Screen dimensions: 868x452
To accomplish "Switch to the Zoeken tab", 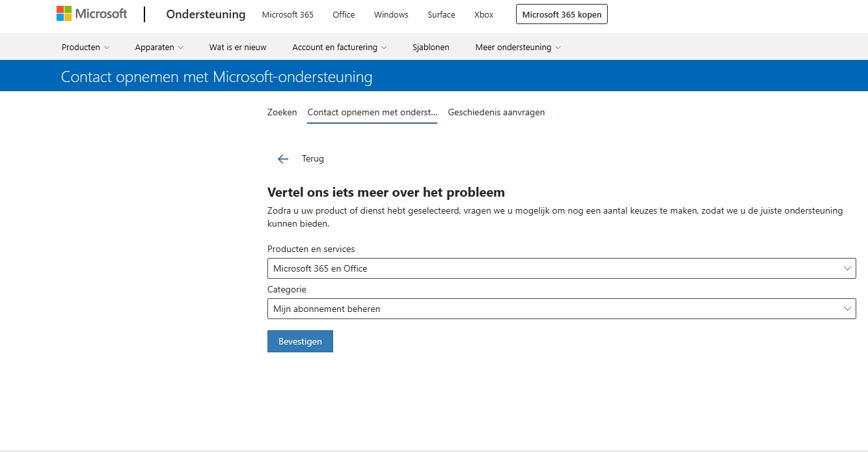I will coord(282,112).
